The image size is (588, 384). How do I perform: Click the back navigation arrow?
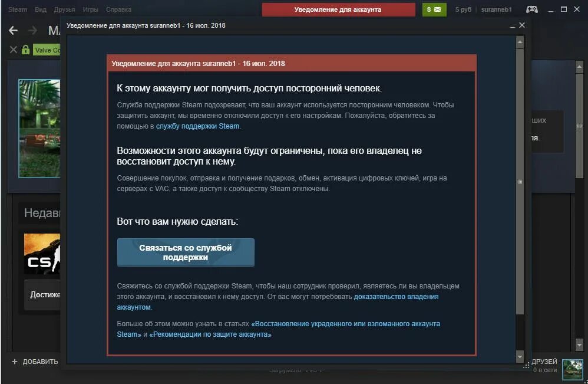pos(13,31)
